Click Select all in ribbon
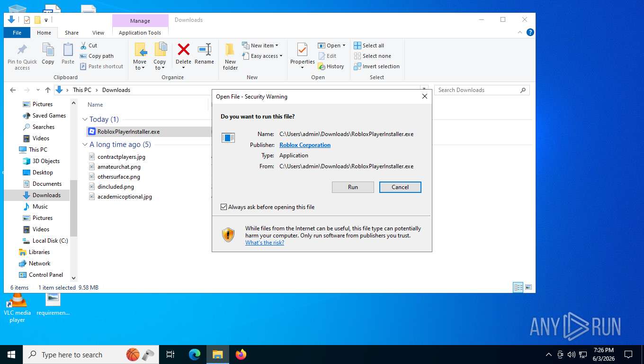The image size is (644, 364). pos(369,45)
